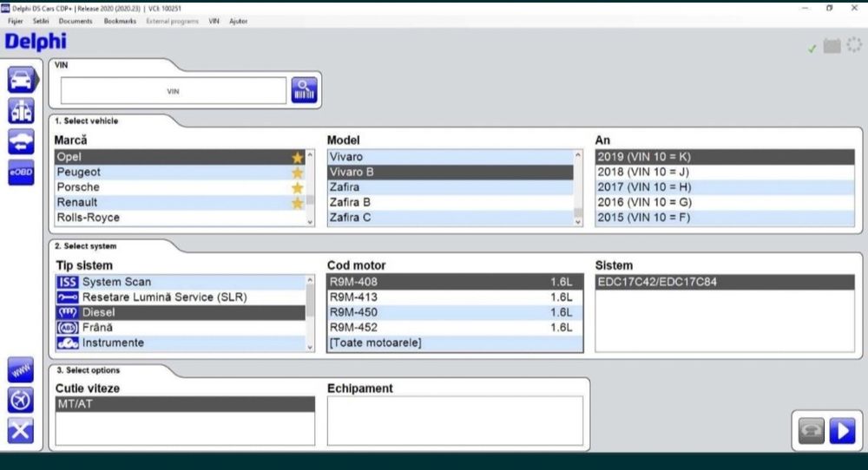The width and height of the screenshot is (868, 470).
Task: Click the vehicle history arrows icon
Action: [21, 141]
